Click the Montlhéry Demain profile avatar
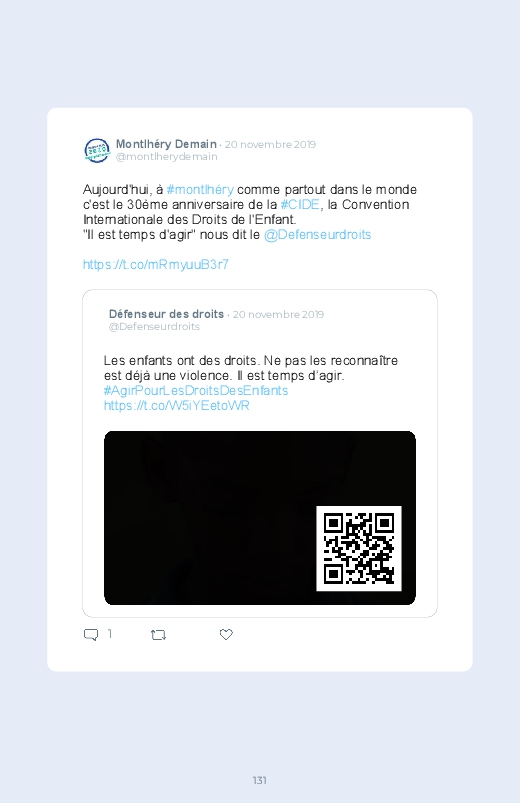520x803 pixels. [97, 151]
